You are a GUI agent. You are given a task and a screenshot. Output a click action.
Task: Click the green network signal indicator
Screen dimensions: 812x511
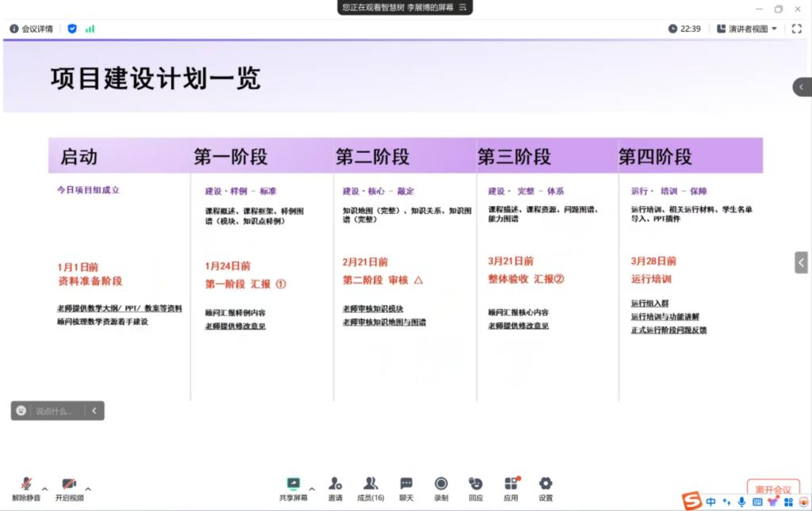(x=90, y=29)
